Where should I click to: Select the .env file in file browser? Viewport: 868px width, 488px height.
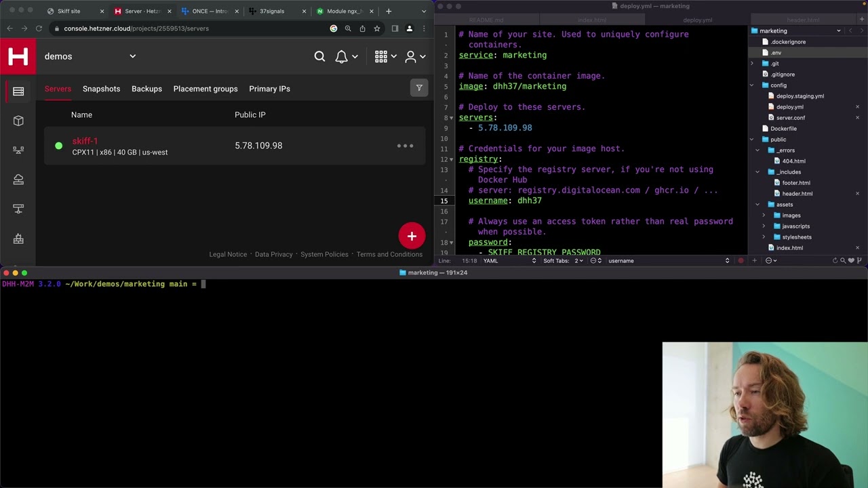(776, 53)
